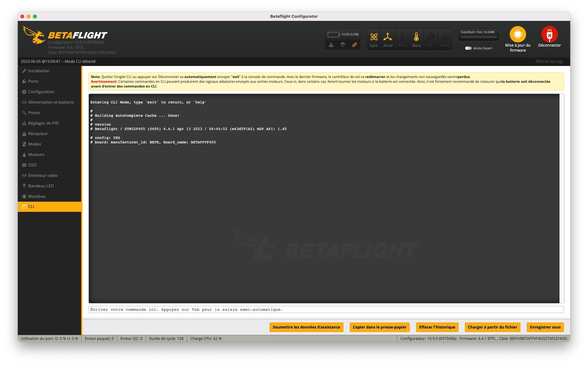Click the 'config: YES' console line
The width and height of the screenshot is (588, 365).
[105, 138]
